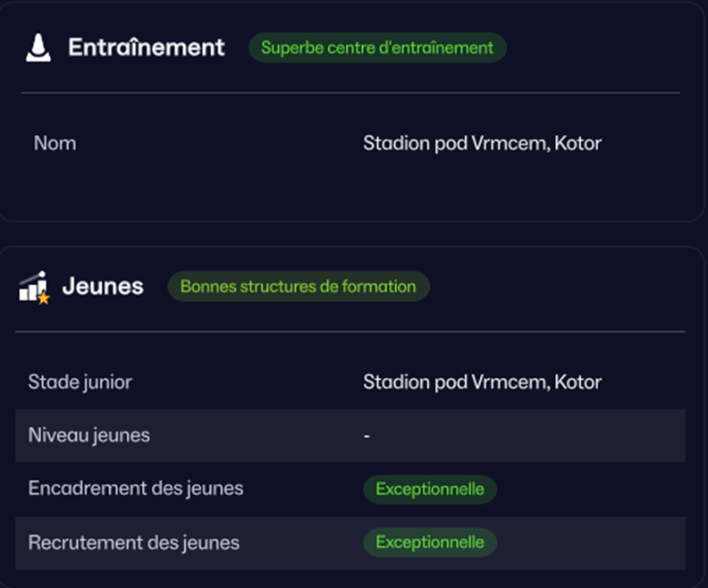Click the training cone icon
708x588 pixels.
point(38,48)
